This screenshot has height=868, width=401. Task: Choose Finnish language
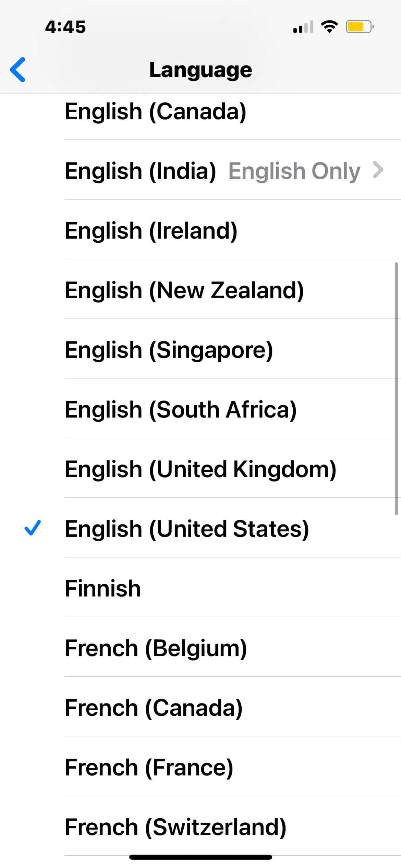tap(103, 589)
